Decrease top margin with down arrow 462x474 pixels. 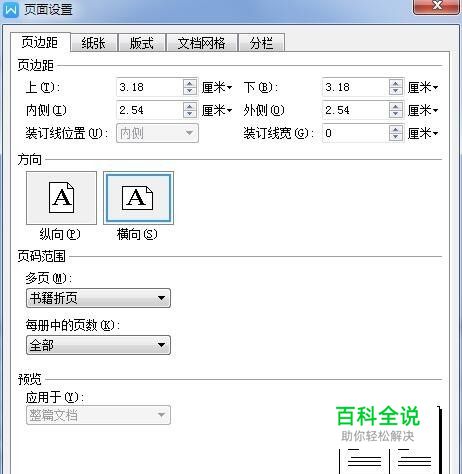(x=190, y=91)
